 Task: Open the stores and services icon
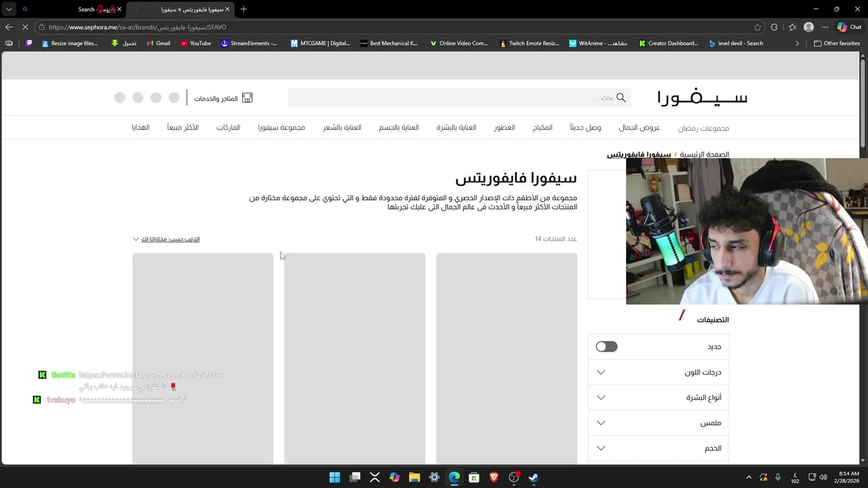(247, 98)
